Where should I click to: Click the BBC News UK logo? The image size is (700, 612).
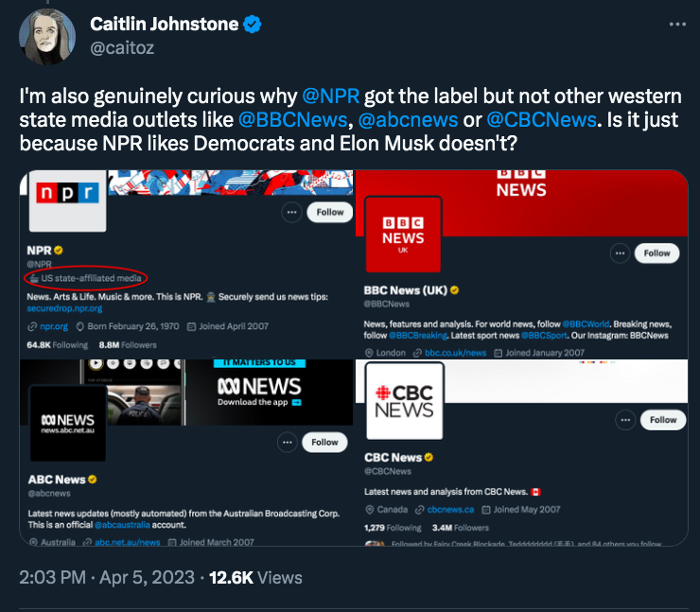(x=403, y=235)
